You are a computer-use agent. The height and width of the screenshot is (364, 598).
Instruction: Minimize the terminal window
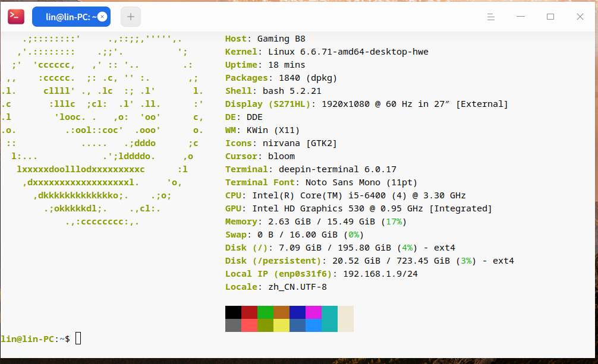pyautogui.click(x=521, y=17)
